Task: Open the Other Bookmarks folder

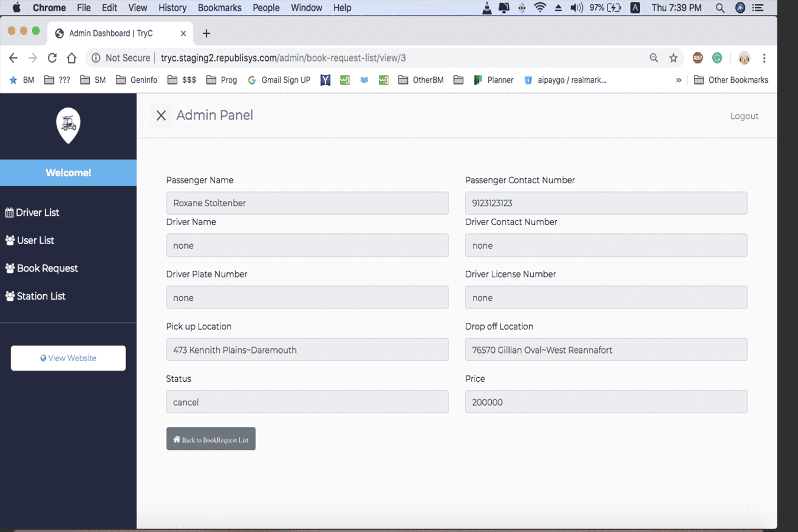Action: click(x=731, y=80)
